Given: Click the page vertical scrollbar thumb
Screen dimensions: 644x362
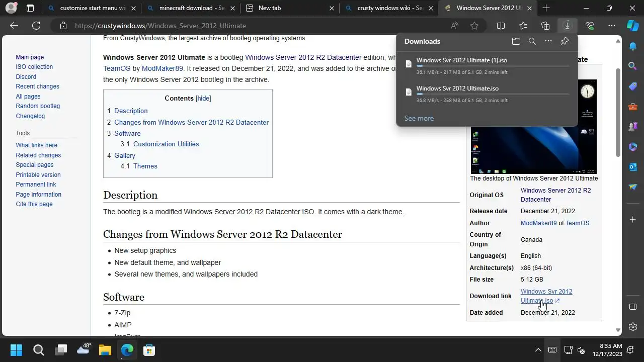Looking at the screenshot, I should [x=618, y=112].
